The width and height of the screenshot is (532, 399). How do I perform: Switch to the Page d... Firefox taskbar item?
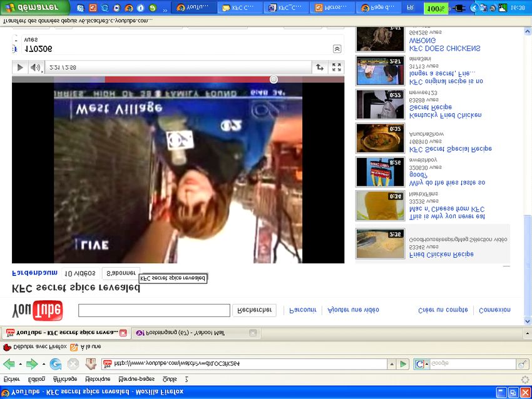point(379,8)
